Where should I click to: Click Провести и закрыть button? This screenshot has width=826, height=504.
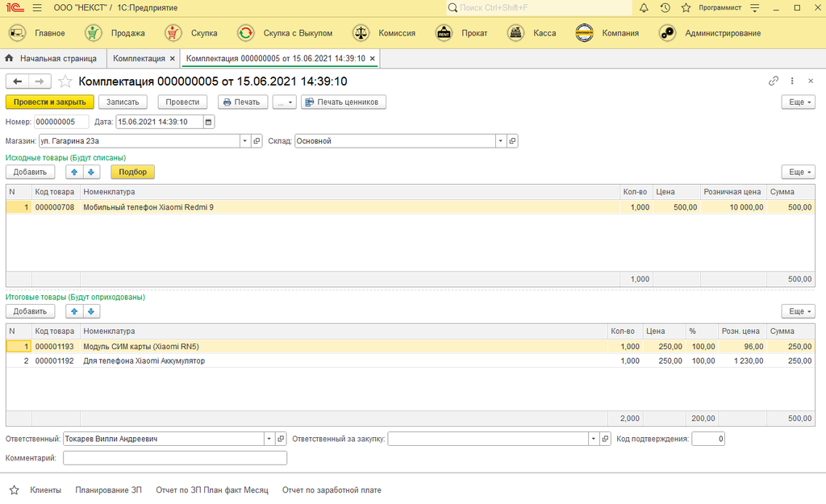pos(49,102)
